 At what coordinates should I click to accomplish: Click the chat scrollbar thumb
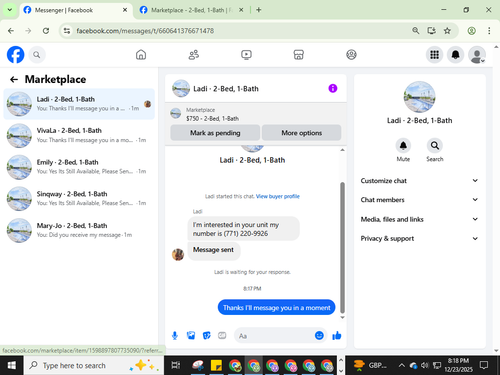[342, 247]
